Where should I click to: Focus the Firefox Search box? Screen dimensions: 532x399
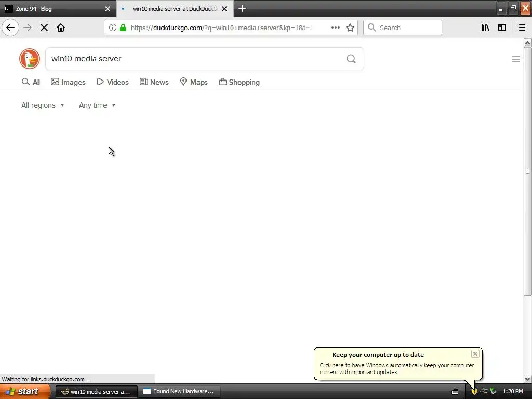pos(403,28)
